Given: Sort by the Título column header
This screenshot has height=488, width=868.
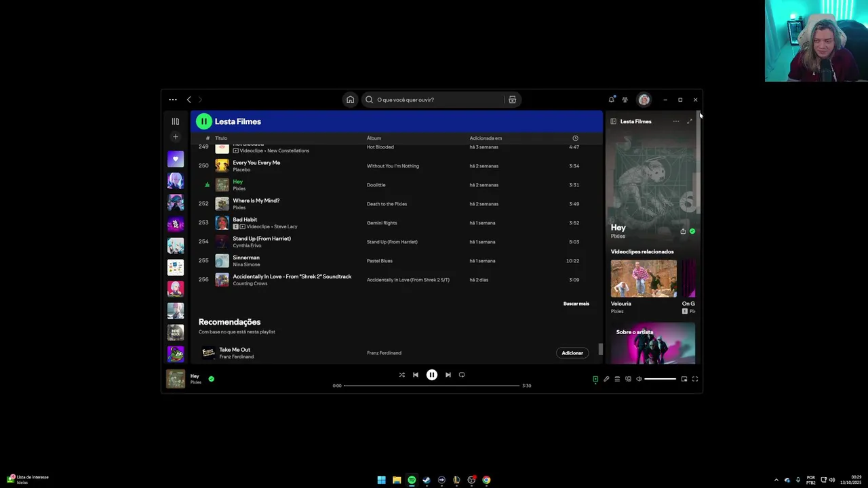Looking at the screenshot, I should 221,138.
